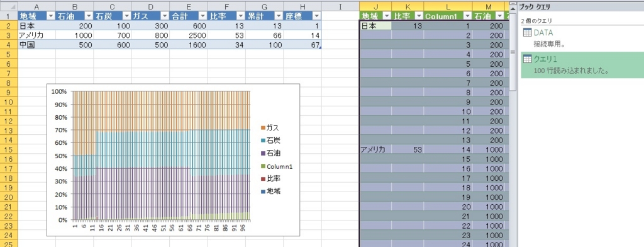The image size is (644, 247).
Task: Click cell J15 containing アメリカ in query table
Action: pyautogui.click(x=375, y=149)
